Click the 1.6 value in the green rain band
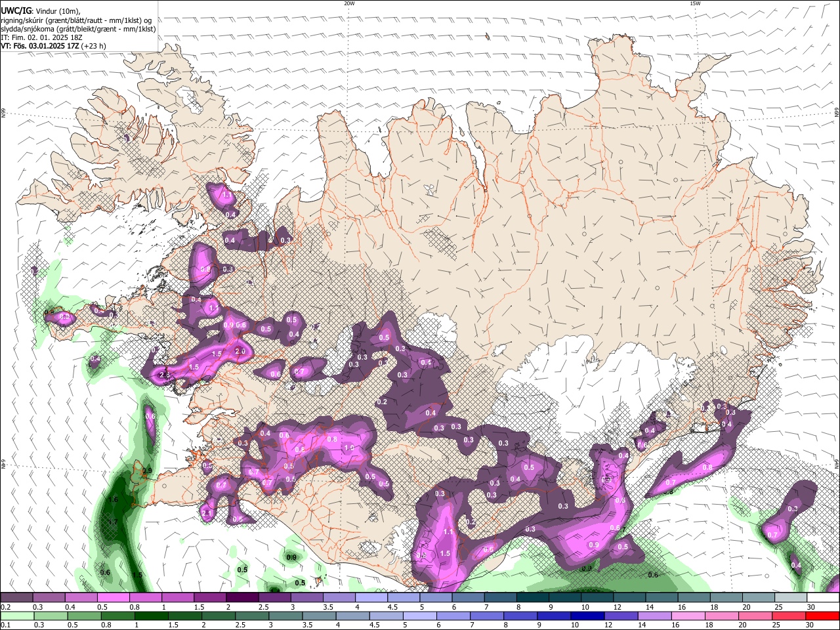Viewport: 840px width, 630px height. (113, 500)
